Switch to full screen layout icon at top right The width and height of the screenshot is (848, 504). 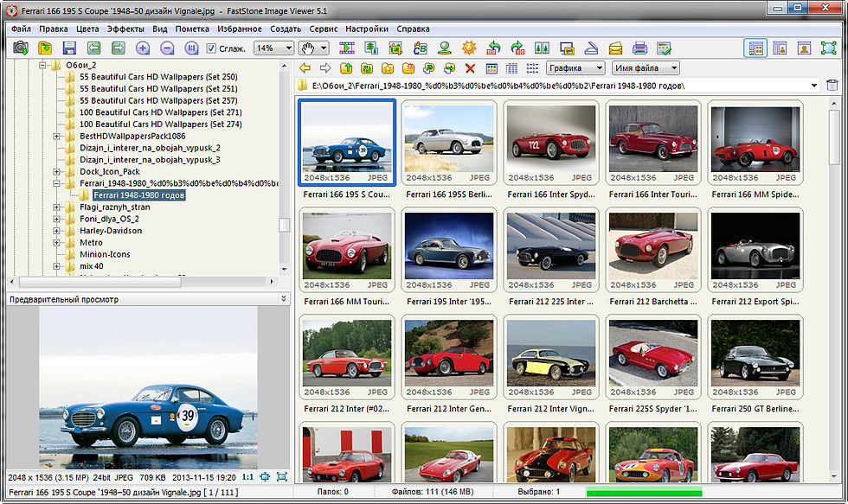click(828, 48)
